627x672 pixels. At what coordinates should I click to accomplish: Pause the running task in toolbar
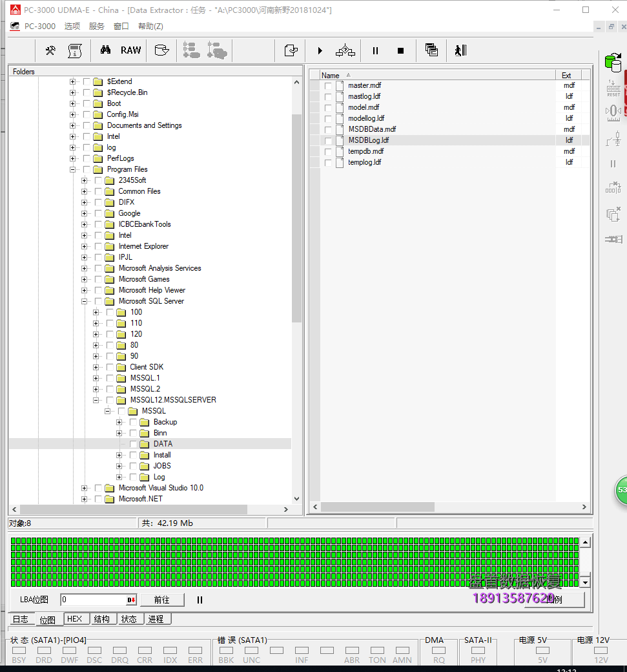(375, 50)
